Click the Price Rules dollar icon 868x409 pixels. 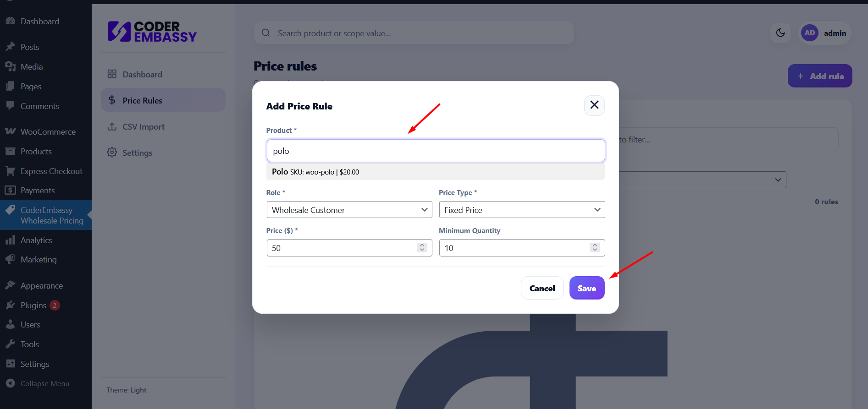[x=112, y=100]
